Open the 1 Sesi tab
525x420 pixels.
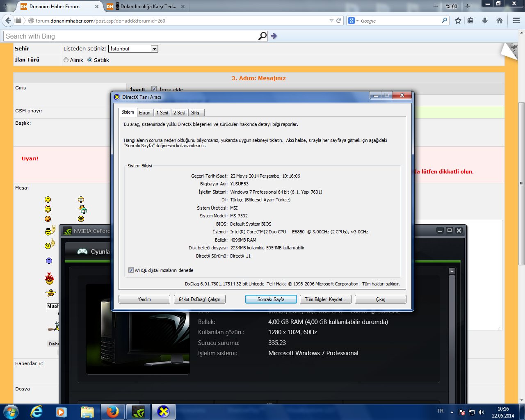(x=162, y=113)
